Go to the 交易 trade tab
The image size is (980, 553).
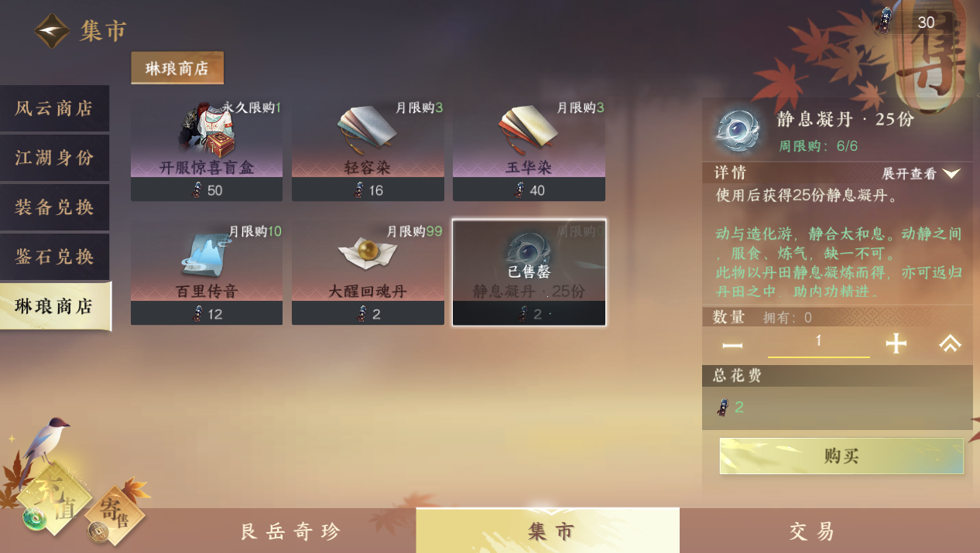point(813,531)
